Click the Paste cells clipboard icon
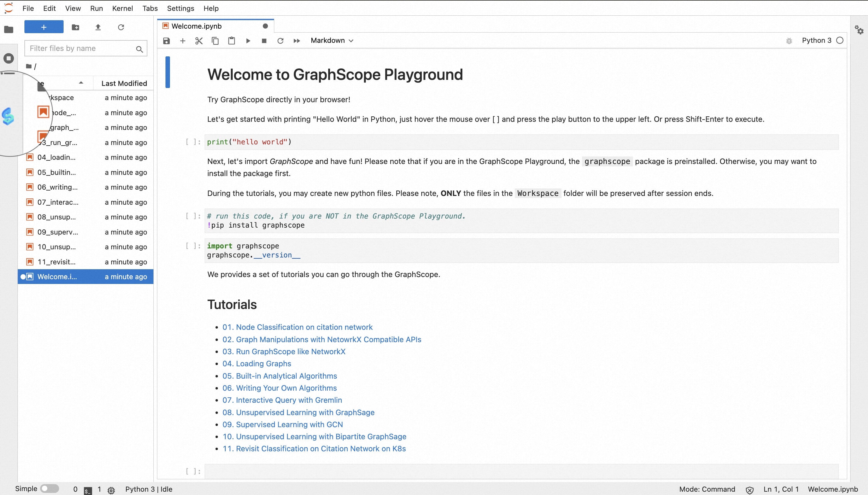The height and width of the screenshot is (495, 868). pos(231,41)
